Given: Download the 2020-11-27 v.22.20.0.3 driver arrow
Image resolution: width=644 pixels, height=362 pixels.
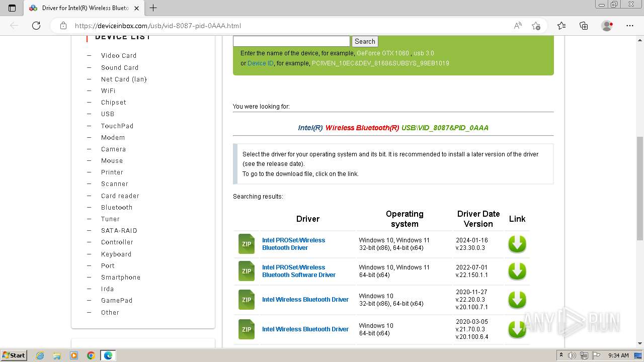Looking at the screenshot, I should (x=517, y=300).
